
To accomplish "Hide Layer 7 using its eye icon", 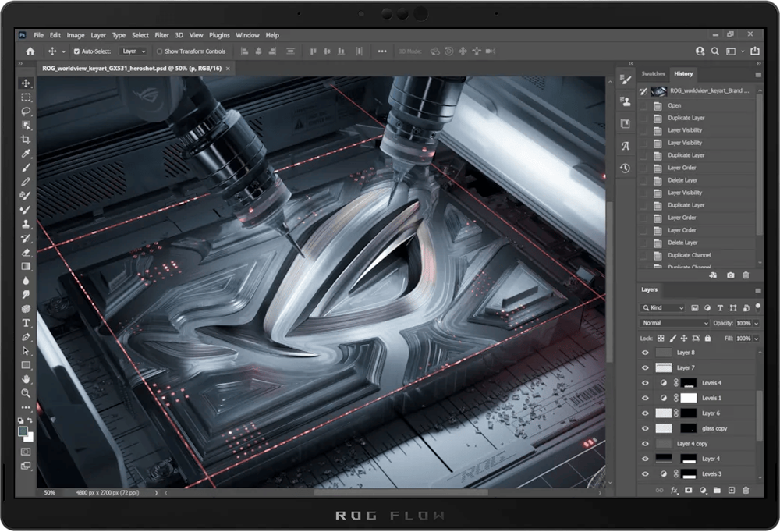I will pyautogui.click(x=645, y=367).
